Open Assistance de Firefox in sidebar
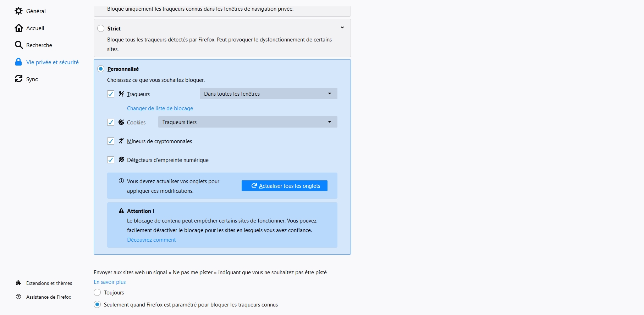The width and height of the screenshot is (644, 315). click(x=49, y=297)
